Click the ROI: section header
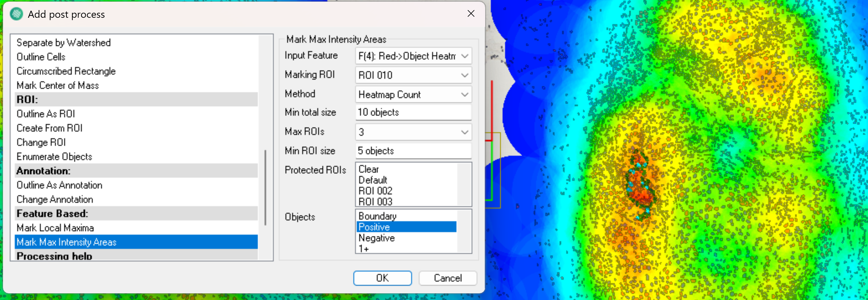The width and height of the screenshot is (868, 300). (x=136, y=100)
